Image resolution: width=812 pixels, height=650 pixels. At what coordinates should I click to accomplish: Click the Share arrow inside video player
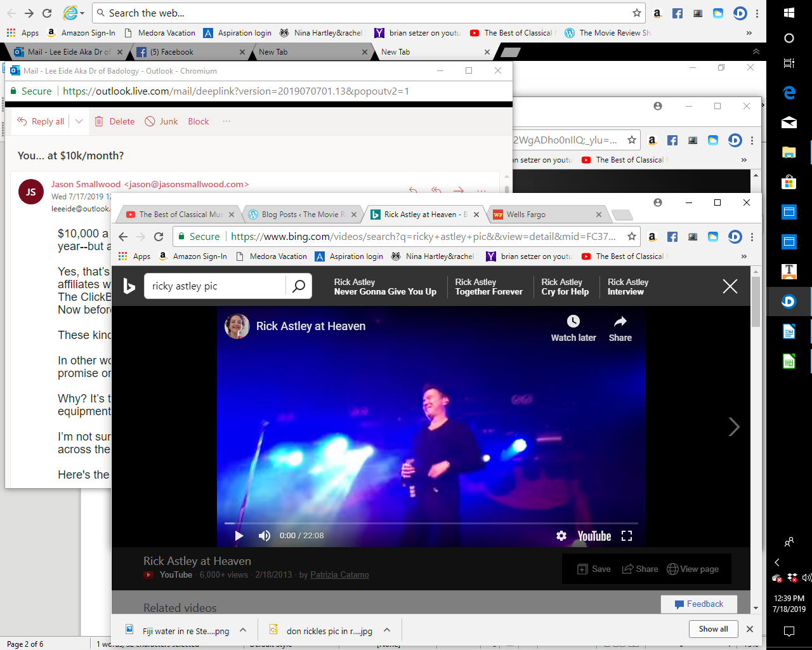pos(620,321)
